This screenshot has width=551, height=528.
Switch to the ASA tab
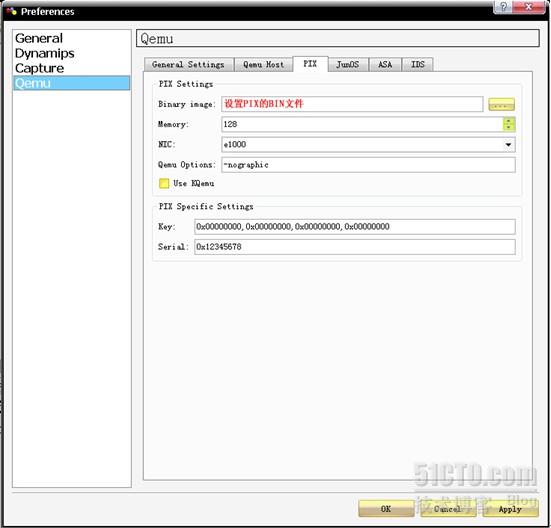[385, 65]
